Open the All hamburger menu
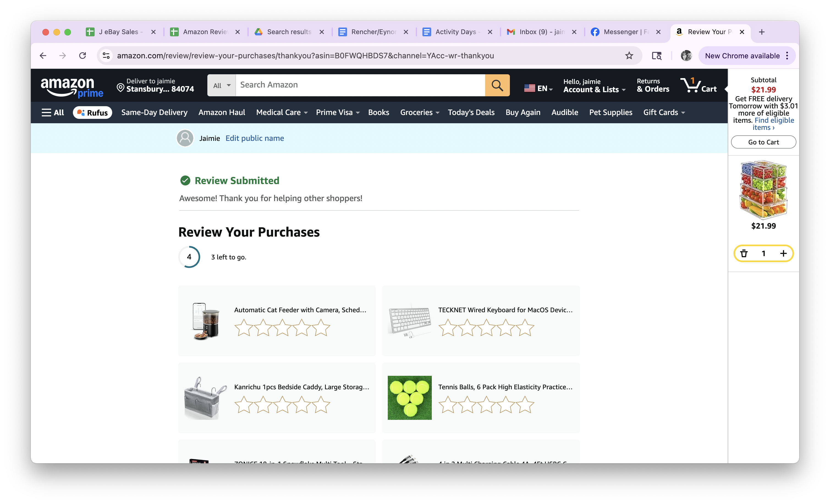Viewport: 830px width, 504px height. point(53,113)
